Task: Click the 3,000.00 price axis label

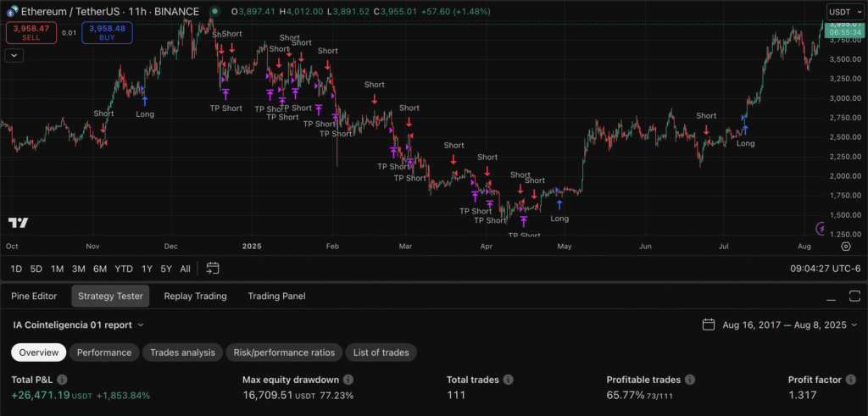Action: coord(843,98)
